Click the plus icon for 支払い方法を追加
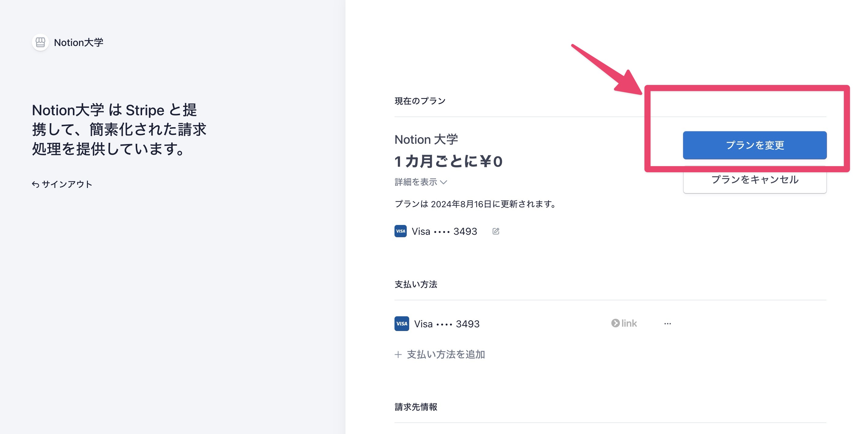 [398, 354]
